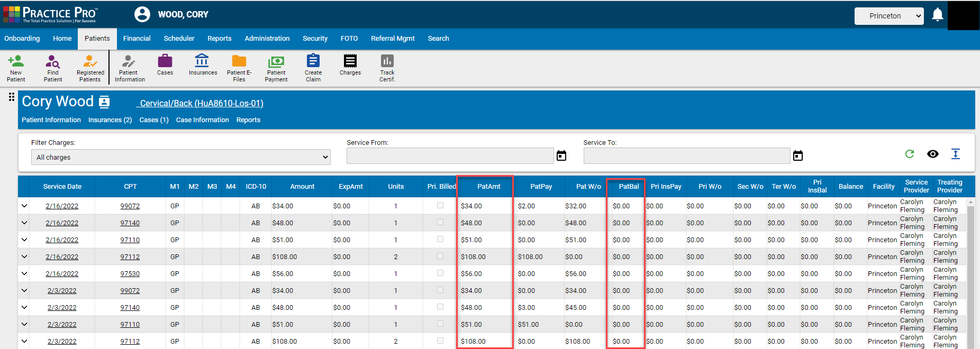Click the Service To date field

tap(687, 155)
